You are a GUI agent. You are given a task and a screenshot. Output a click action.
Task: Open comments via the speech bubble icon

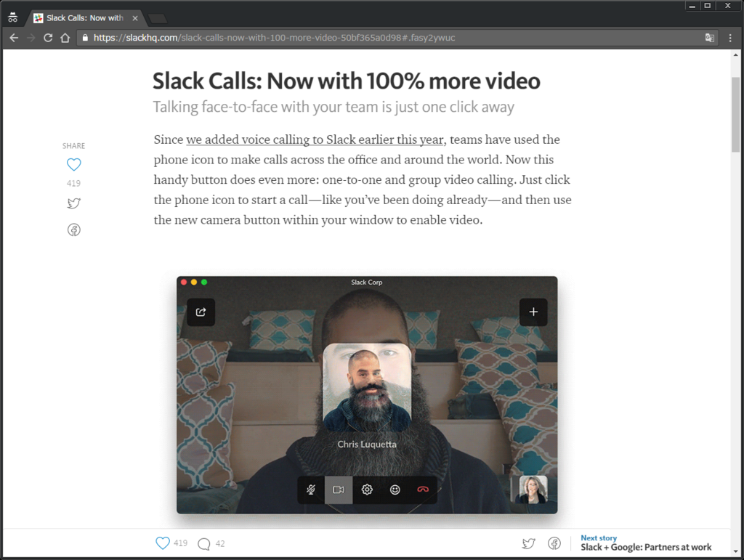[x=204, y=544]
